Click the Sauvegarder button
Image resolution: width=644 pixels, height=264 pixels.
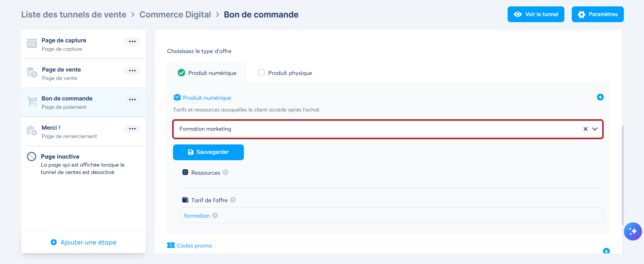click(x=208, y=152)
